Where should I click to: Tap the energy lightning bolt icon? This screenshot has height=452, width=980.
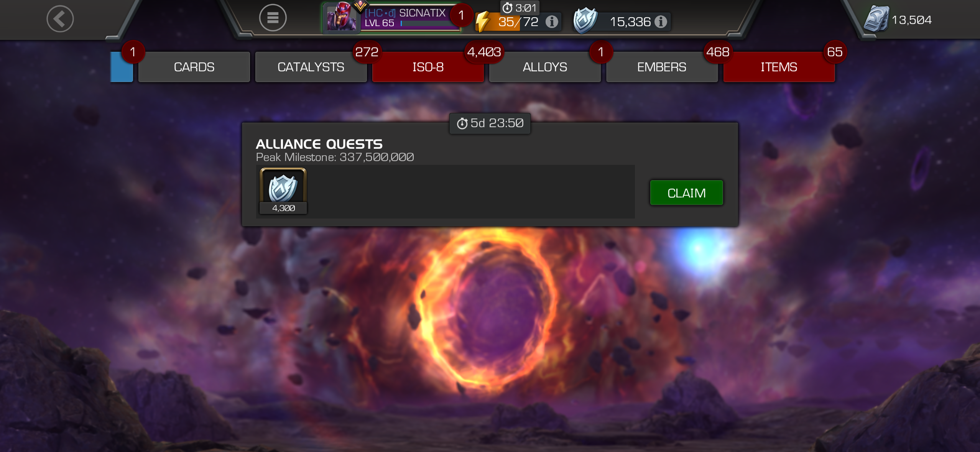click(x=483, y=22)
